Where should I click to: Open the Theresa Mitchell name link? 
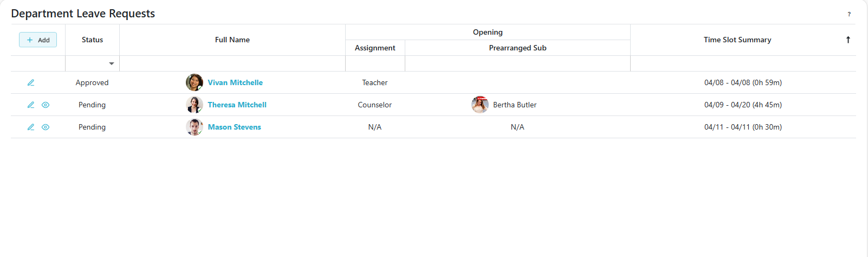point(237,105)
